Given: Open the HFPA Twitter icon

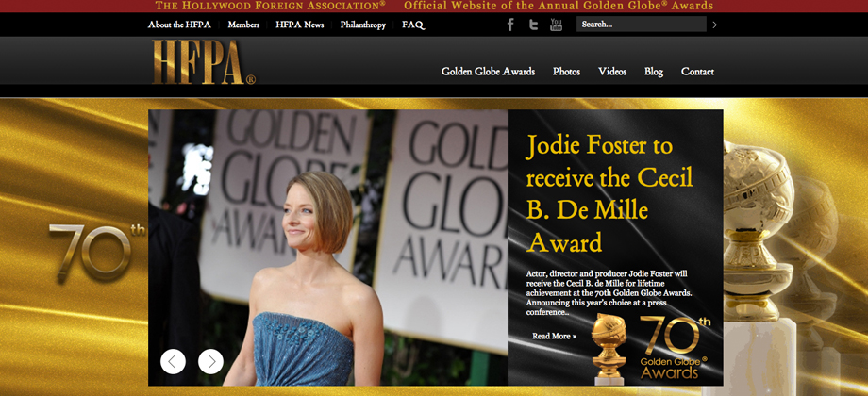Looking at the screenshot, I should tap(534, 25).
